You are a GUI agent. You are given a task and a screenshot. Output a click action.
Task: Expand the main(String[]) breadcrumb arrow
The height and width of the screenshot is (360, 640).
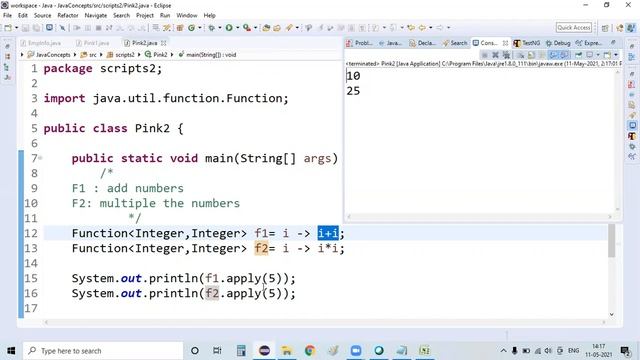coord(173,55)
